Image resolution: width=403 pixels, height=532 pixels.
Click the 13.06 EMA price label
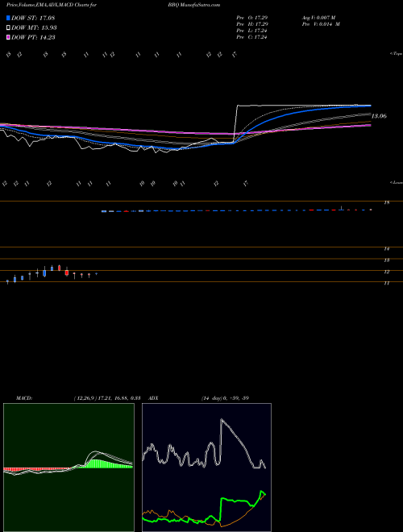(x=379, y=116)
